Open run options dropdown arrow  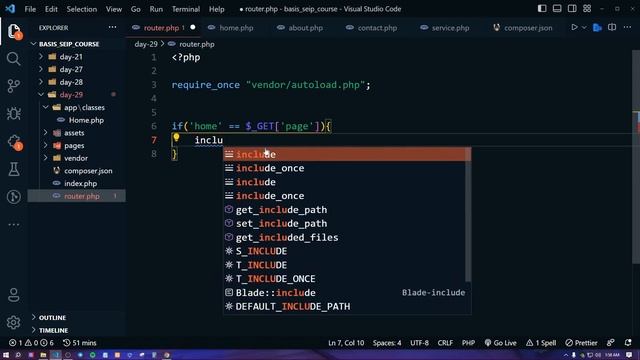pos(584,27)
